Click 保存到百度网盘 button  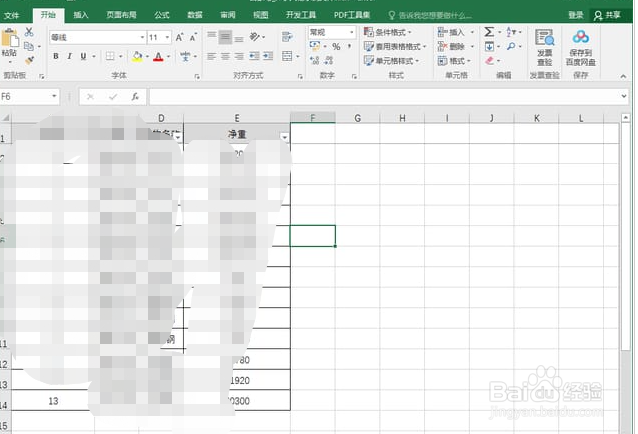tap(581, 47)
